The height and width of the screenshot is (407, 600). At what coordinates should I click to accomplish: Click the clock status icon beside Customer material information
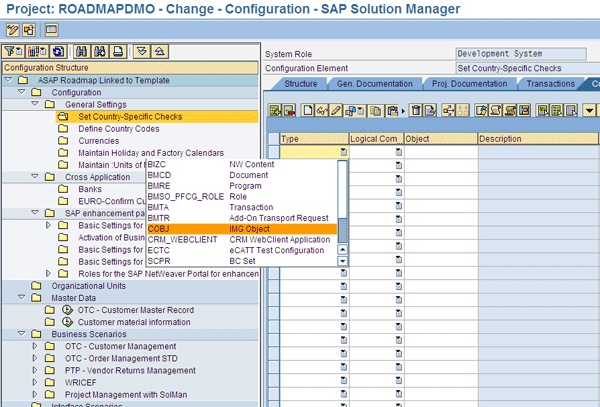tap(67, 322)
